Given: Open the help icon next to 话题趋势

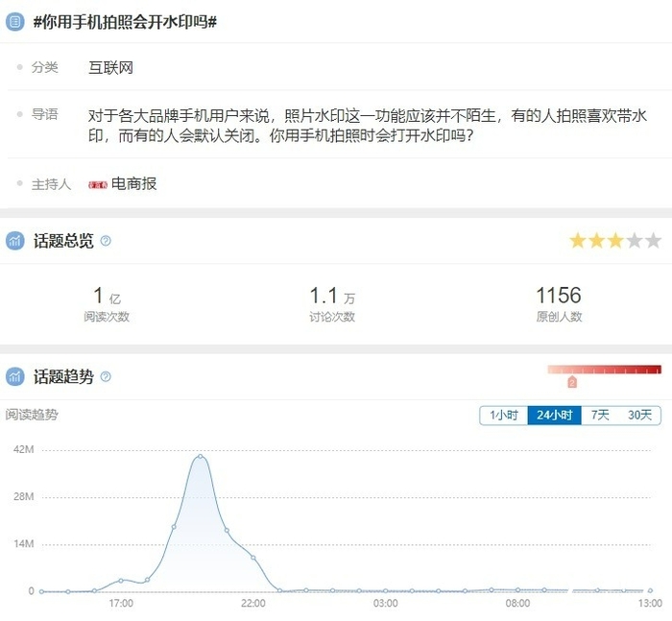Looking at the screenshot, I should click(x=106, y=377).
